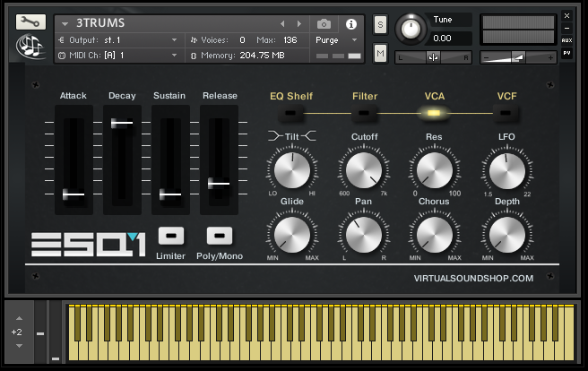This screenshot has height=371, width=588.
Task: Open the Purge dropdown menu
Action: (335, 40)
